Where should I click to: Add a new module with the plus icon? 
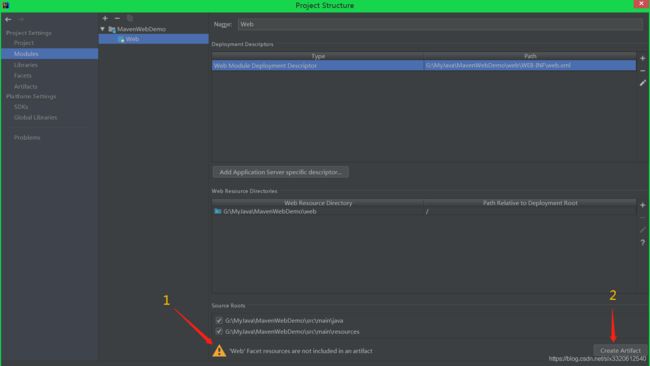coord(105,18)
